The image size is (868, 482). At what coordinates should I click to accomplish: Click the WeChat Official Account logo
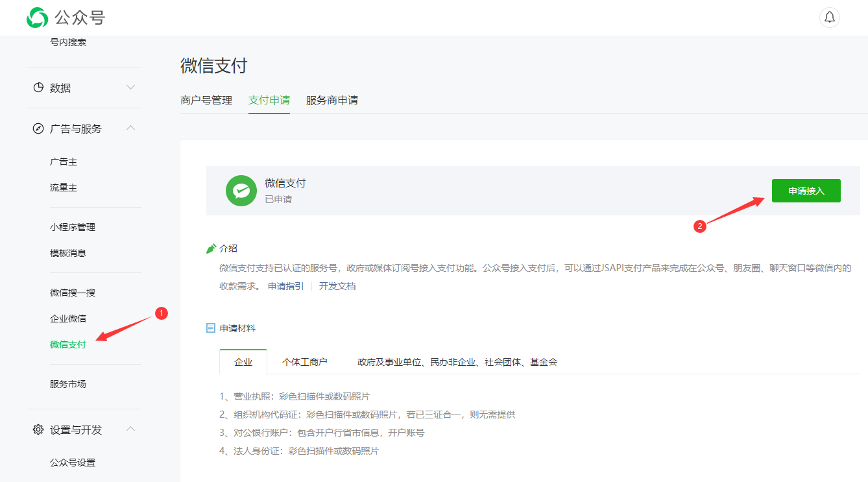[37, 18]
